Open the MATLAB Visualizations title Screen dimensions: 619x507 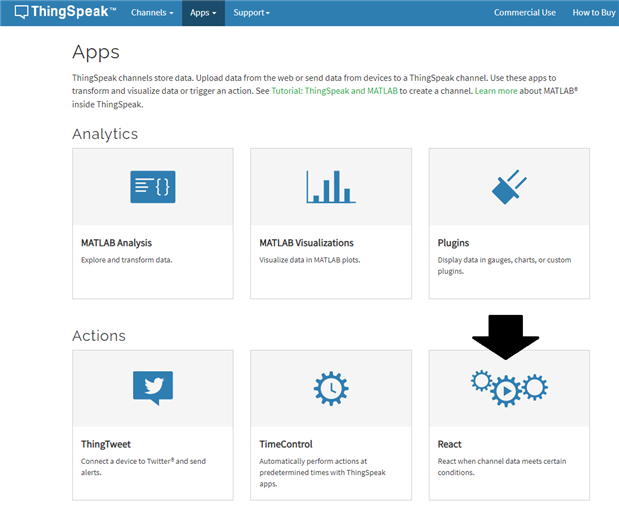(306, 243)
